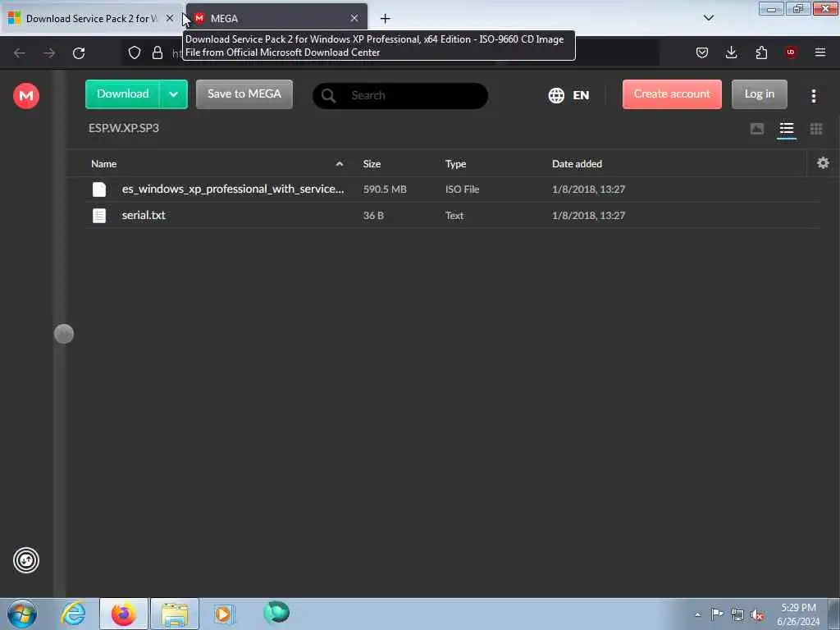Open the list all tabs dropdown
The height and width of the screenshot is (630, 840).
coord(708,18)
